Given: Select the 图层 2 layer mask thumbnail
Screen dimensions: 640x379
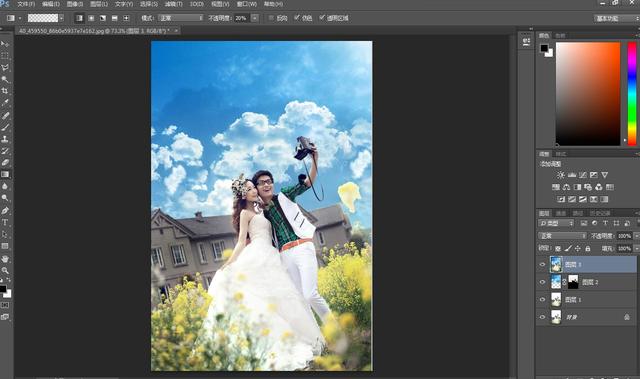Looking at the screenshot, I should coord(573,282).
